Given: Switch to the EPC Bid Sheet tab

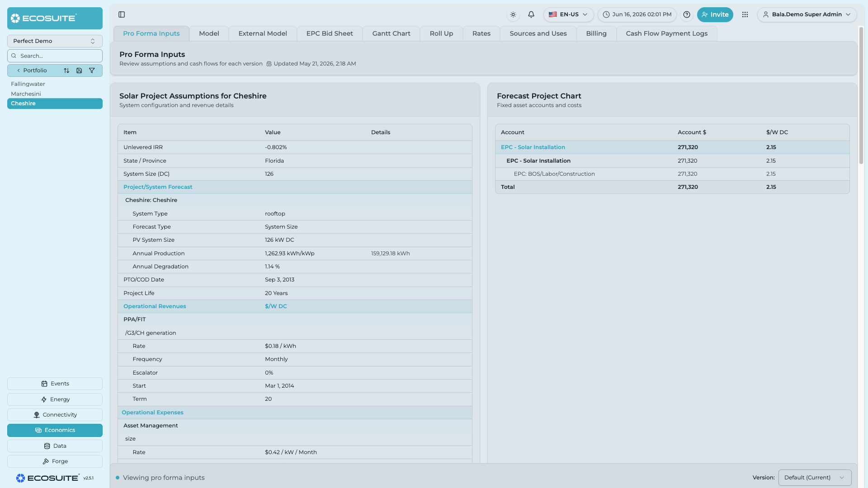Looking at the screenshot, I should [330, 33].
